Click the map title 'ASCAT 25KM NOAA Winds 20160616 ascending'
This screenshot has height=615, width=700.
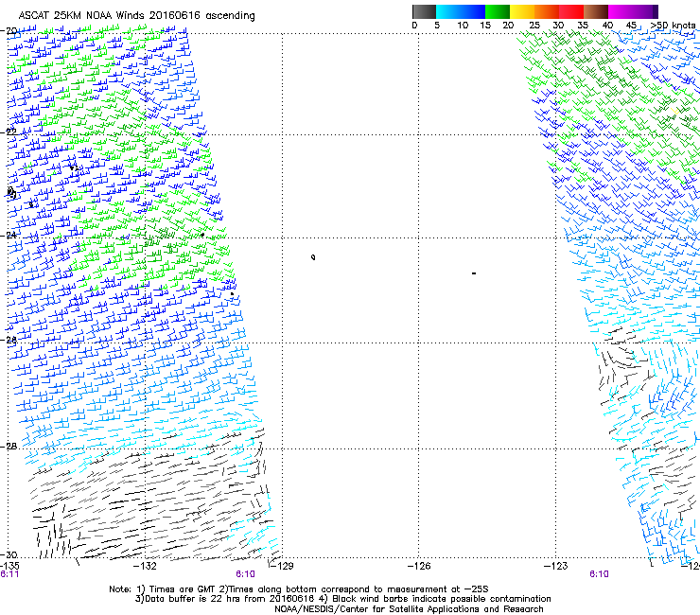[136, 16]
